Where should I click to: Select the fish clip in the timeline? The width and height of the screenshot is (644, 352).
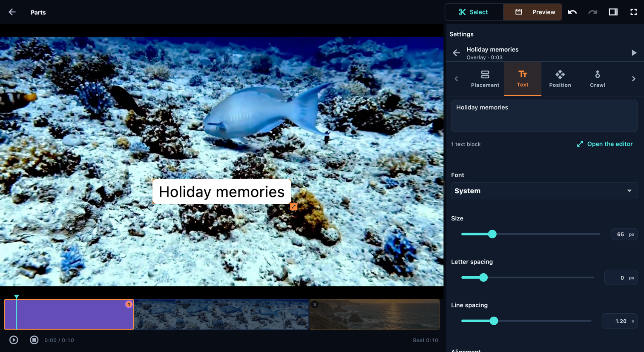[221, 315]
